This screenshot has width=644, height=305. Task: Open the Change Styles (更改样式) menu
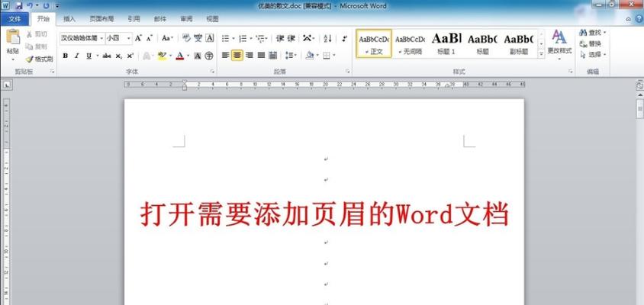[x=559, y=43]
